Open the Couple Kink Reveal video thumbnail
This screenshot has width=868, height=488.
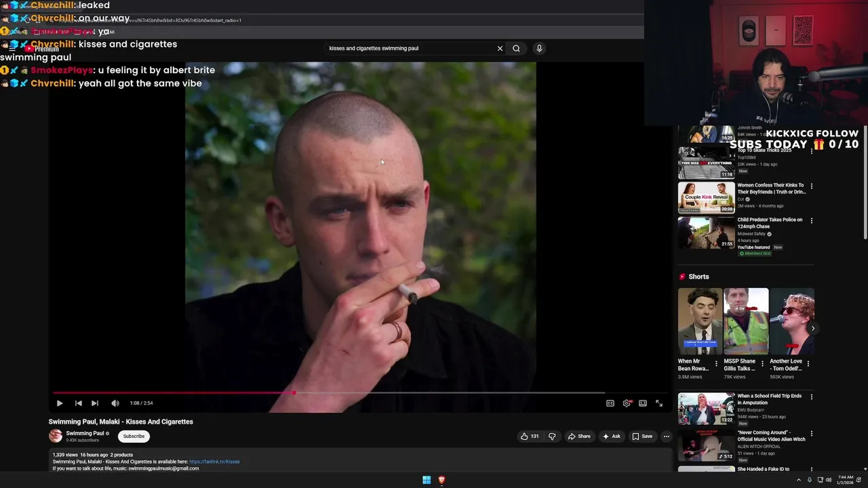[706, 197]
